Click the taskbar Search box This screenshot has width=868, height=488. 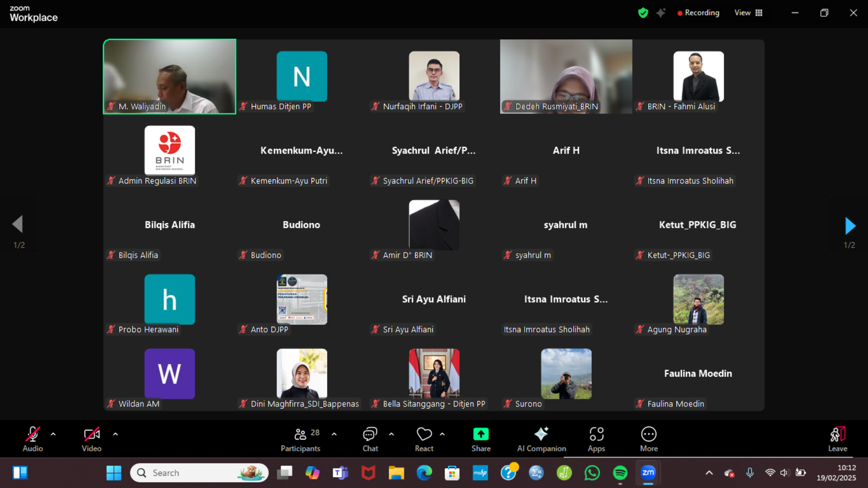coord(199,473)
